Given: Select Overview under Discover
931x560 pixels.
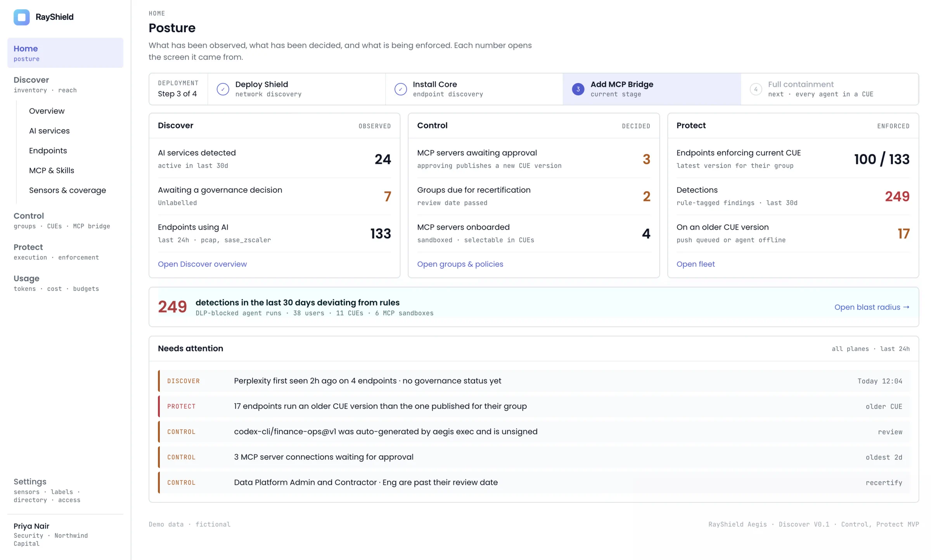Looking at the screenshot, I should click(47, 111).
